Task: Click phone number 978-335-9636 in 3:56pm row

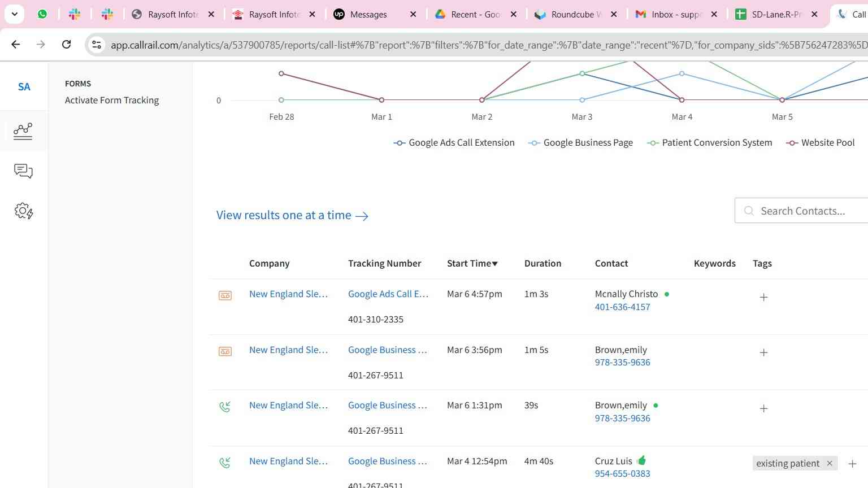Action: (x=622, y=362)
